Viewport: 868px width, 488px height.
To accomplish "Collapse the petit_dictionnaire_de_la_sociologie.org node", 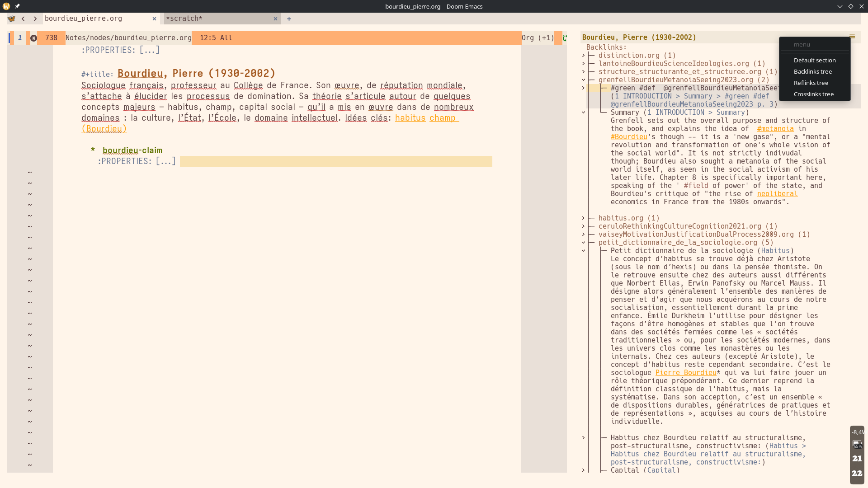I will tap(583, 243).
